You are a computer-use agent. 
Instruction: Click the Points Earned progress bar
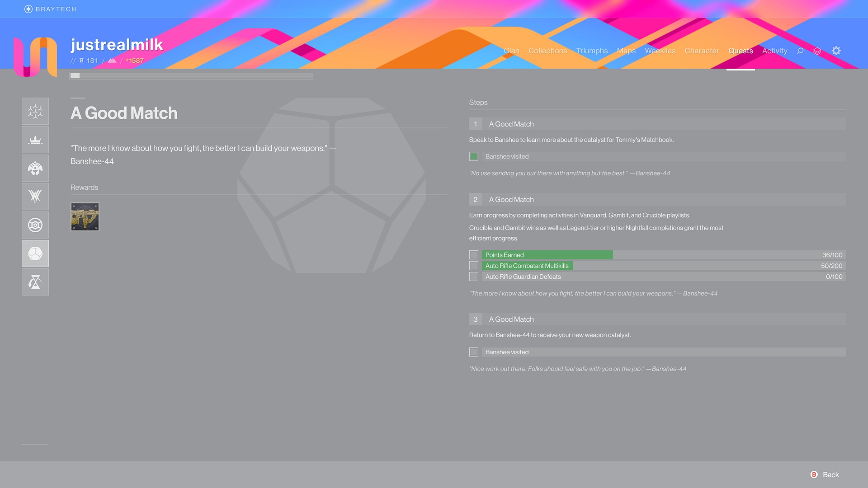[x=664, y=255]
